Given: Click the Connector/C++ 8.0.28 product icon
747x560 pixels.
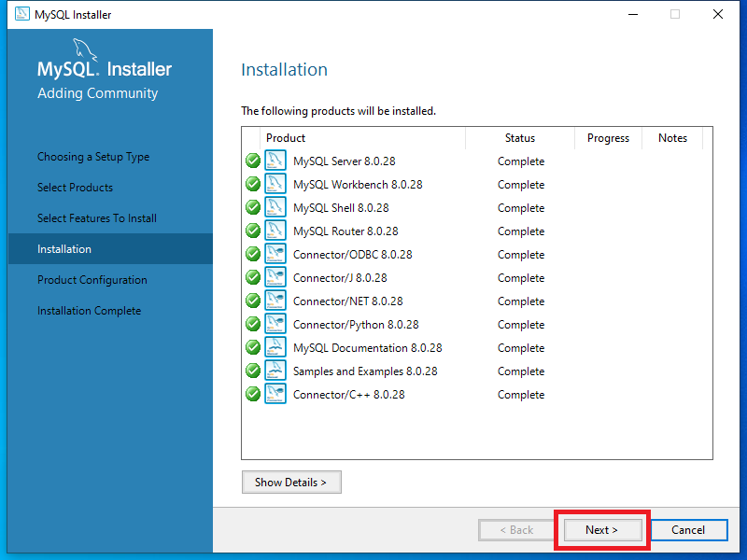Looking at the screenshot, I should click(x=275, y=394).
